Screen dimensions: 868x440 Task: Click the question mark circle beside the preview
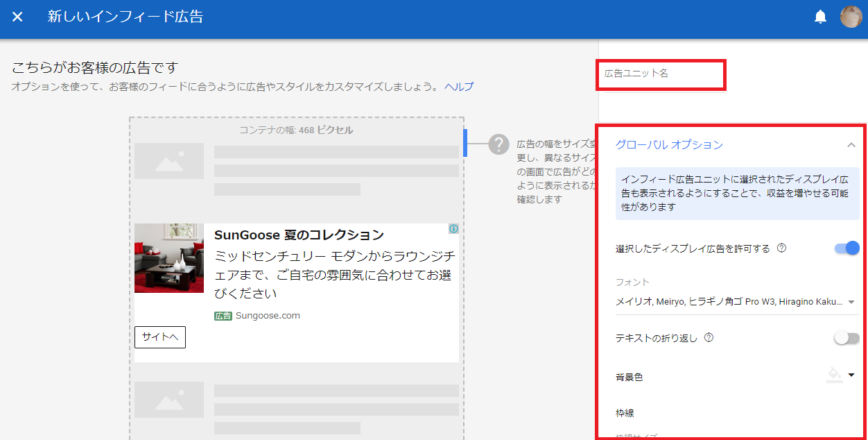click(498, 144)
